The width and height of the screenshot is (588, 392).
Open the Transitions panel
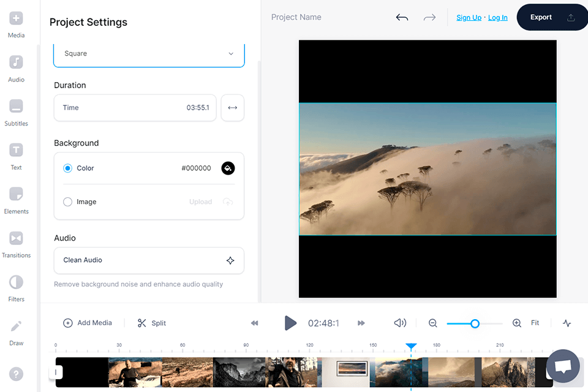(16, 244)
